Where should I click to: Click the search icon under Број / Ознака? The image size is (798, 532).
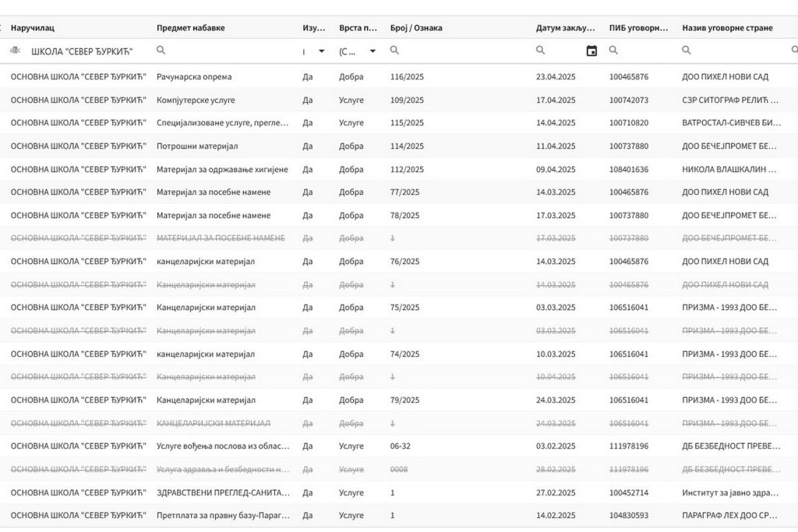[x=394, y=50]
